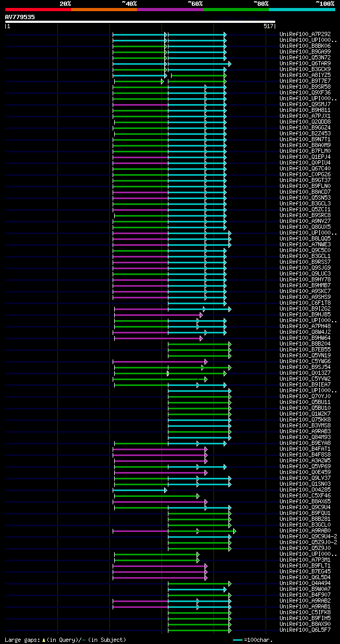Click the UniRef100_Q1EPJ4 label
340x644 pixels.
[306, 157]
